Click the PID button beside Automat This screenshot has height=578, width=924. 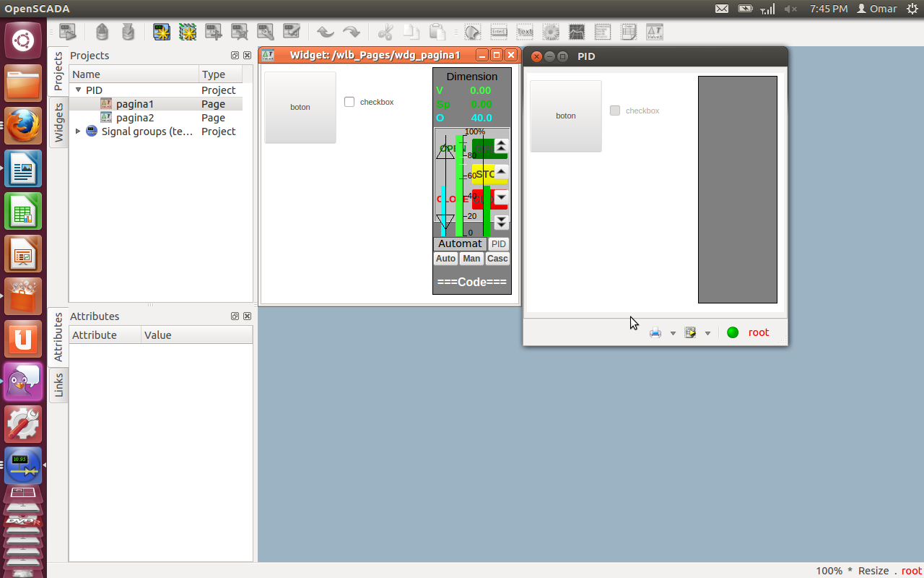499,244
